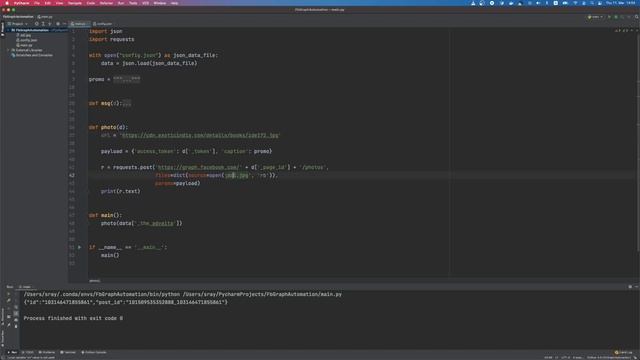Open the Terminal tool window
This screenshot has height=360, width=640.
coord(68,352)
